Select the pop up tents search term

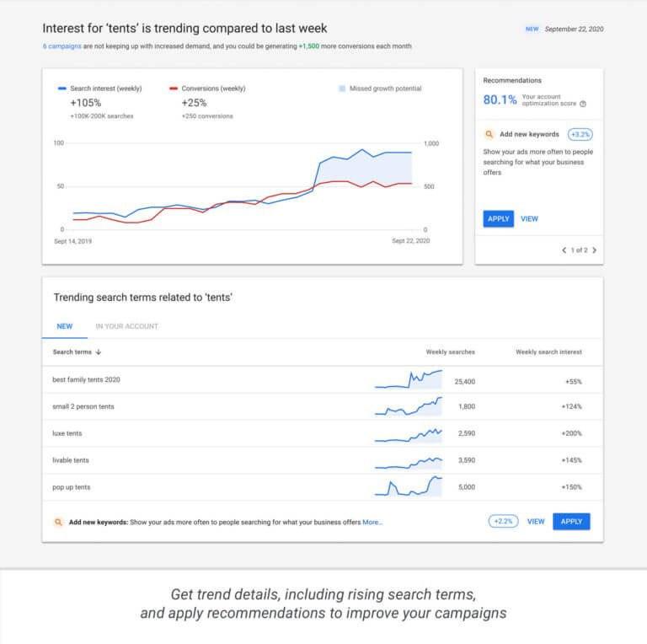pyautogui.click(x=72, y=487)
